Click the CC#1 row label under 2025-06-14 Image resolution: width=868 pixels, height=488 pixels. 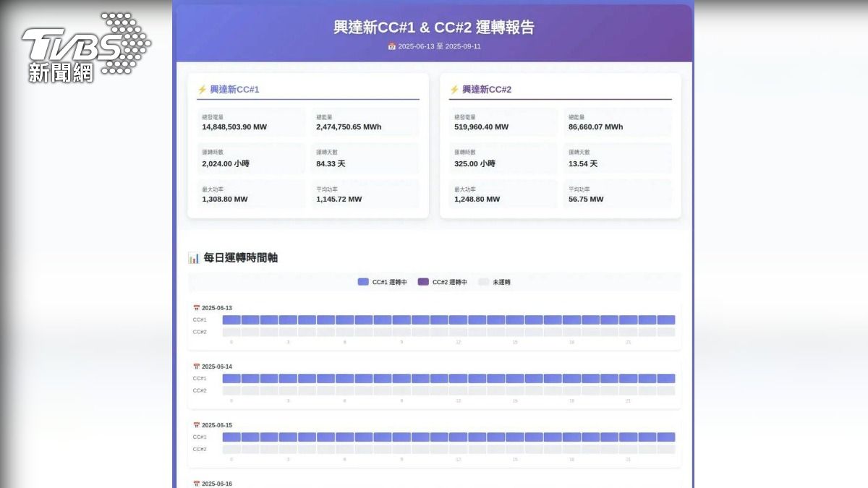tap(200, 378)
